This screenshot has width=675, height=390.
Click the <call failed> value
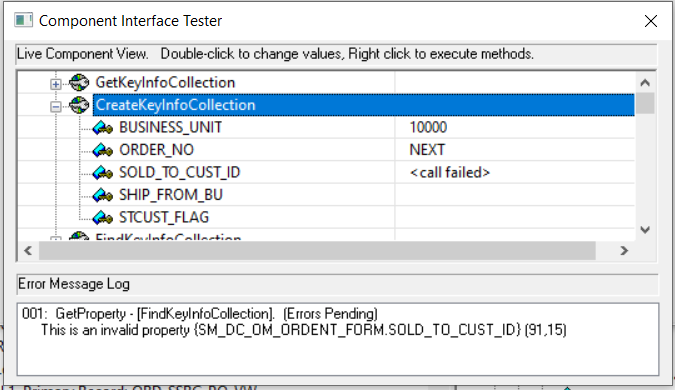tap(450, 173)
